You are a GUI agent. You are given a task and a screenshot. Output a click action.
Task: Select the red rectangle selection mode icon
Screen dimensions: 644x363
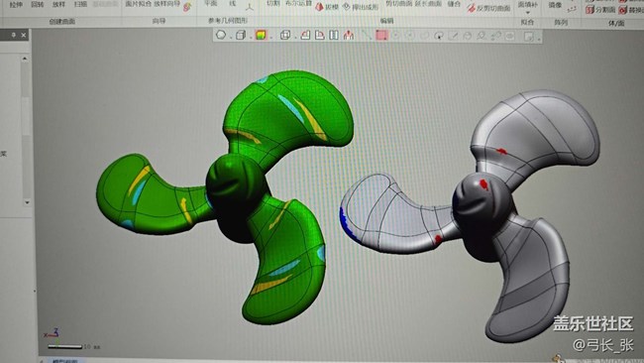coord(381,36)
